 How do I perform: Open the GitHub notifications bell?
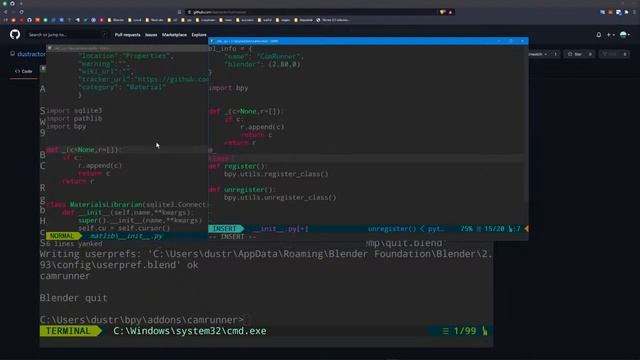click(x=598, y=35)
